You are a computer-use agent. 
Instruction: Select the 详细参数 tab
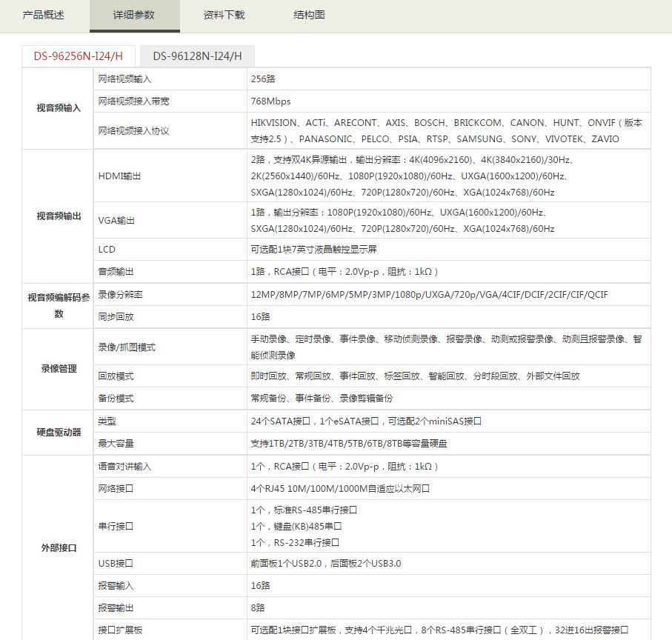[x=134, y=15]
